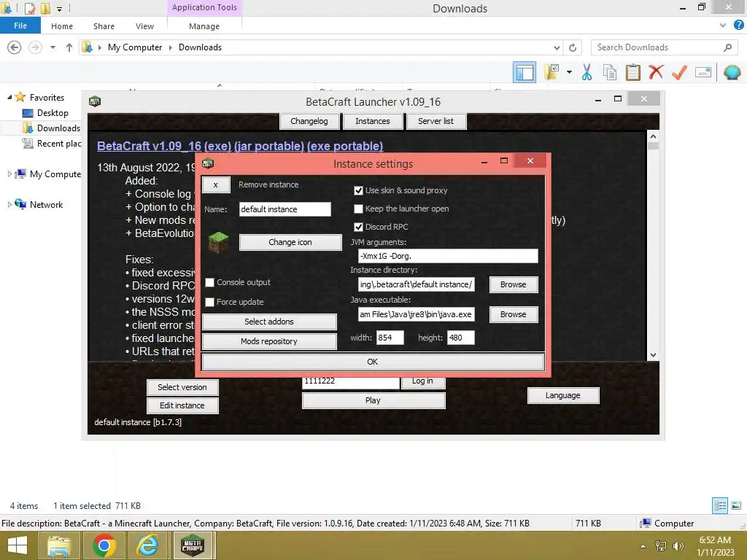Click the x Remove instance button
747x560 pixels.
pos(216,184)
